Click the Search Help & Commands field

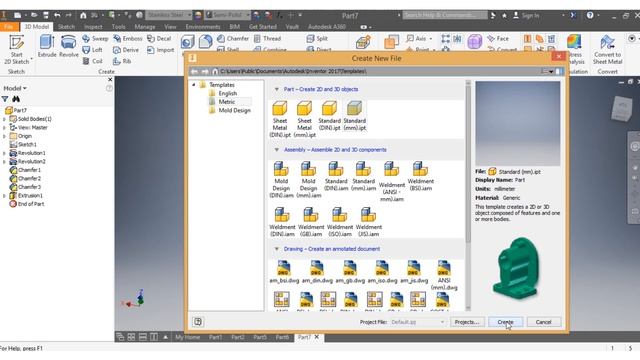(445, 15)
